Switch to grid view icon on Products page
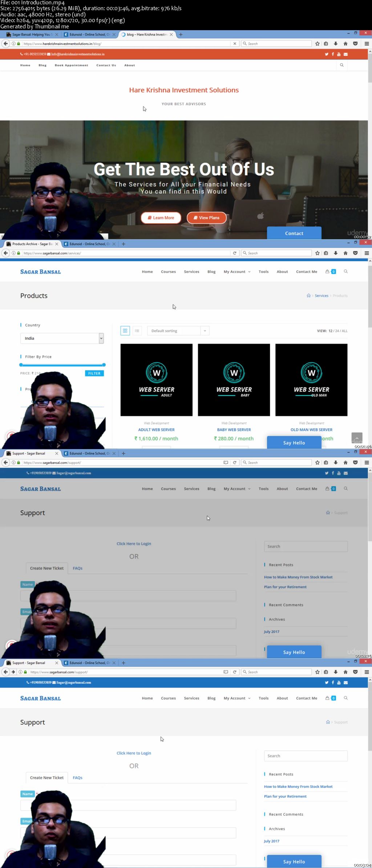The image size is (372, 868). point(125,331)
